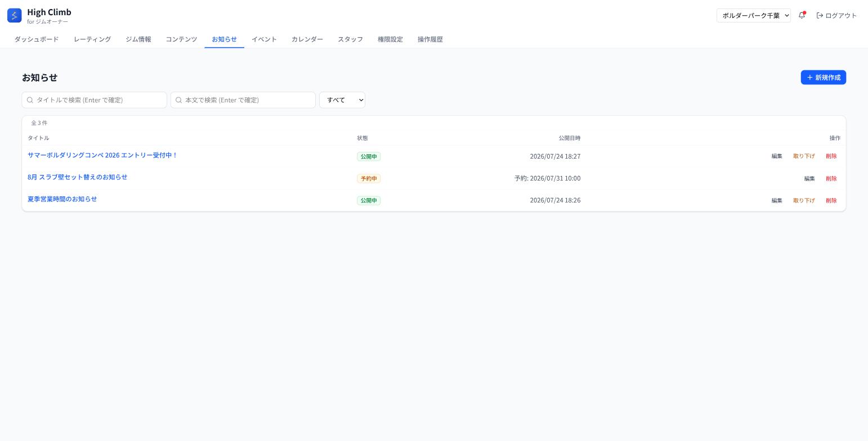The height and width of the screenshot is (441, 868).
Task: Click 取り下げ for サマーボルダリングコンペ row
Action: [804, 156]
